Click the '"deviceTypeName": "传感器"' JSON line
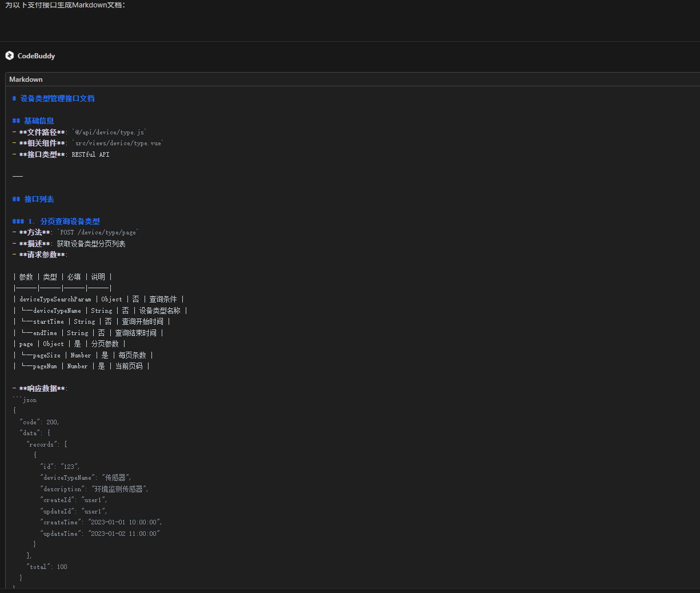 click(86, 477)
